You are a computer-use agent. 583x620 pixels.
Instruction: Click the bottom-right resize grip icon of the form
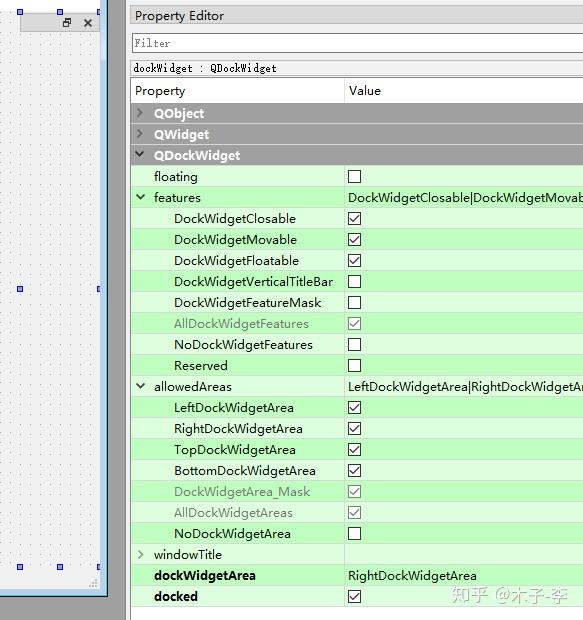click(94, 583)
